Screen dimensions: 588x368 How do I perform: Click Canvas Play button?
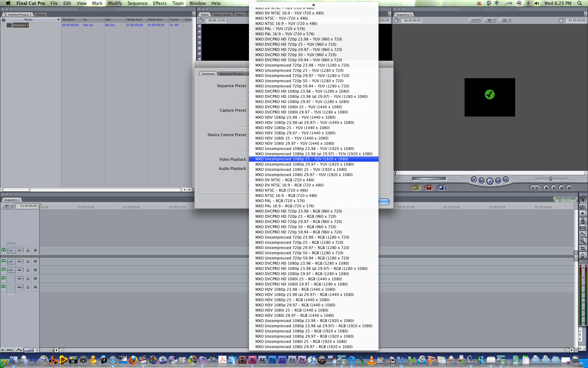pos(490,181)
